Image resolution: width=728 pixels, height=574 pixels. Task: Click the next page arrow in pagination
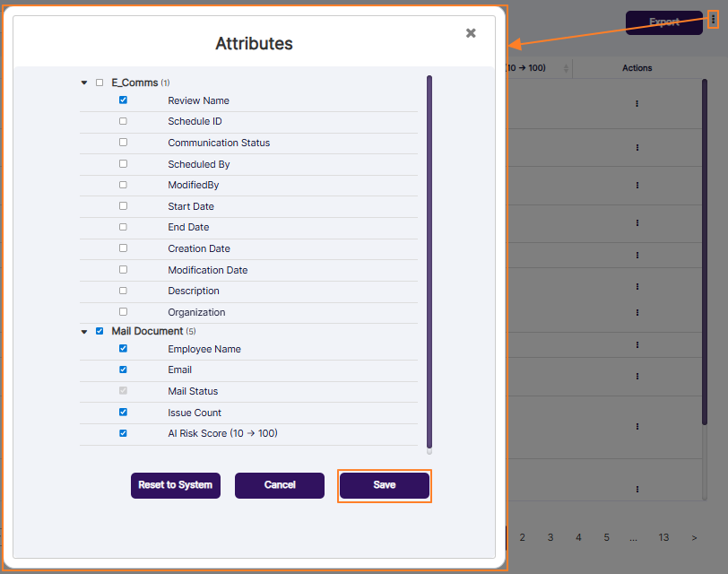coord(693,536)
